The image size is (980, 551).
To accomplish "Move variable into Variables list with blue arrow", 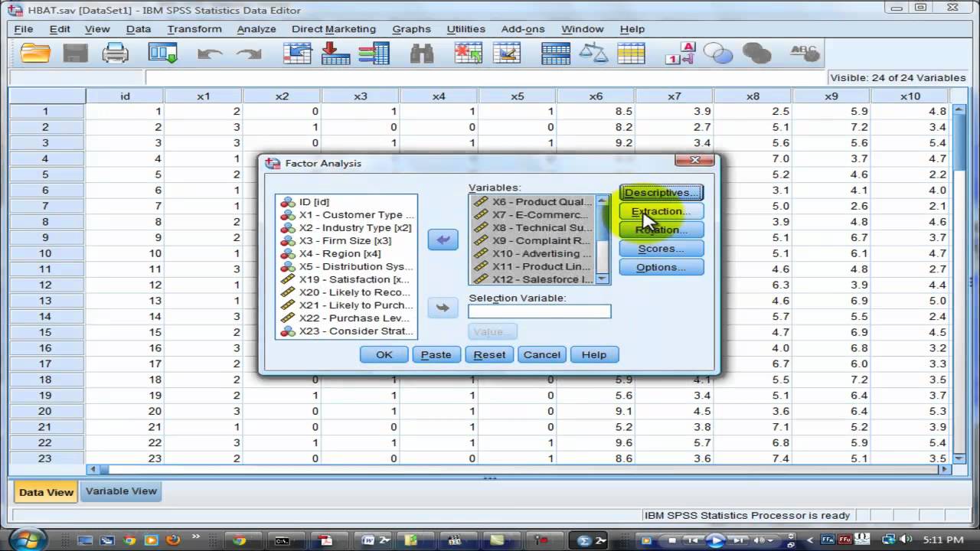I will click(443, 240).
